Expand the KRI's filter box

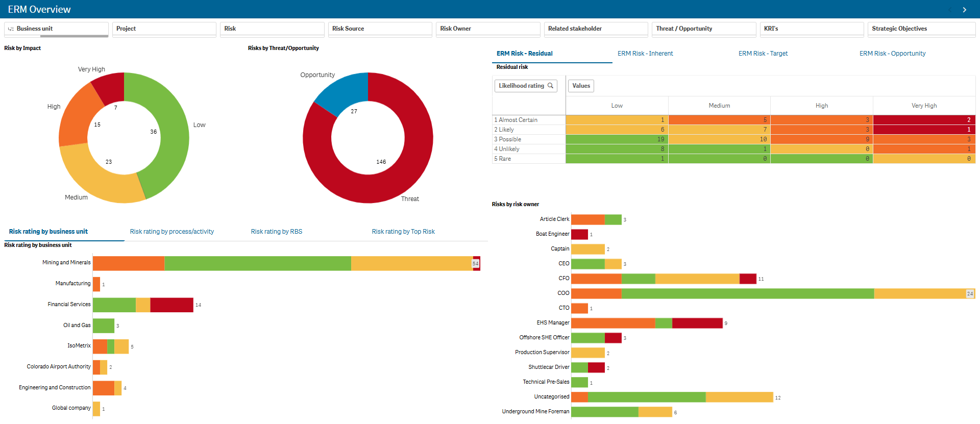811,29
